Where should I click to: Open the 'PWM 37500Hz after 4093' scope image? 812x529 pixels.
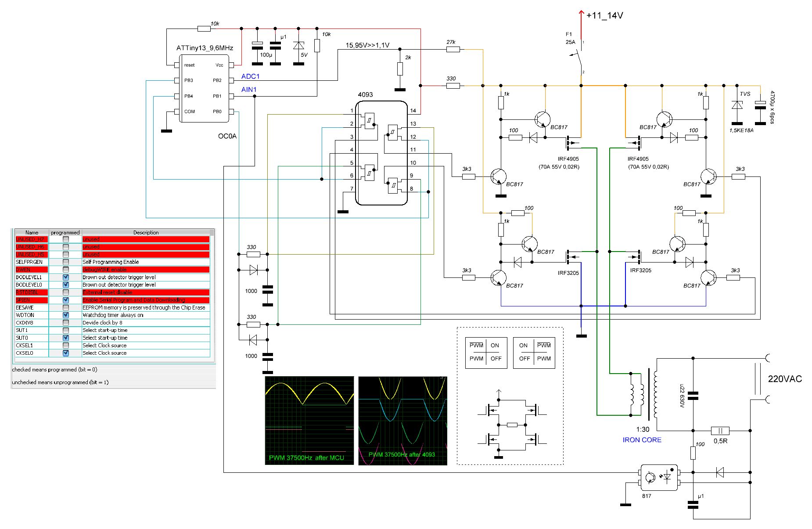(403, 421)
